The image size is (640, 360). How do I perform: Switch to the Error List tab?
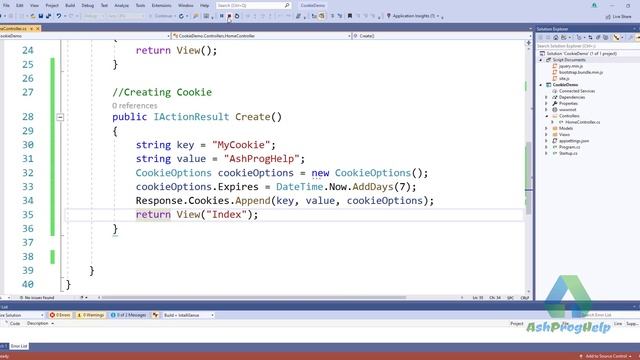pyautogui.click(x=19, y=346)
